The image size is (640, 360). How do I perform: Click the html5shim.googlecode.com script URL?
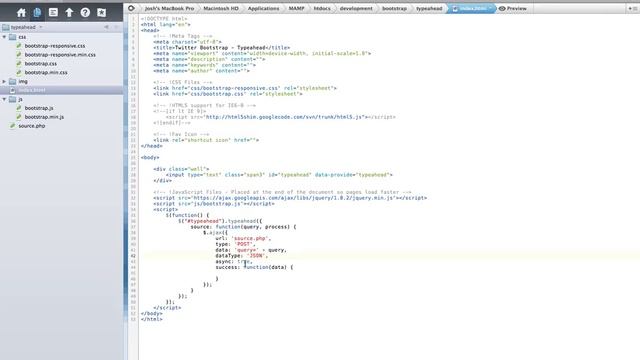[x=284, y=117]
